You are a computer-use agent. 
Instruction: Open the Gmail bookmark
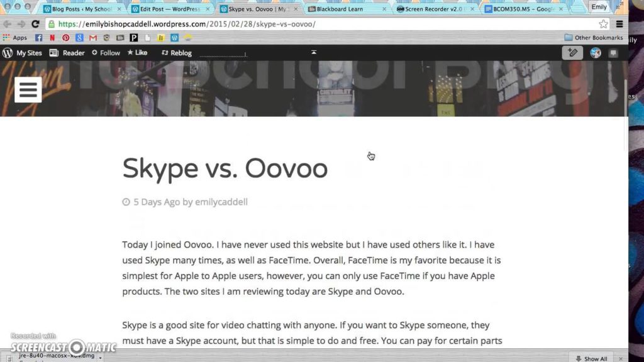(x=93, y=38)
